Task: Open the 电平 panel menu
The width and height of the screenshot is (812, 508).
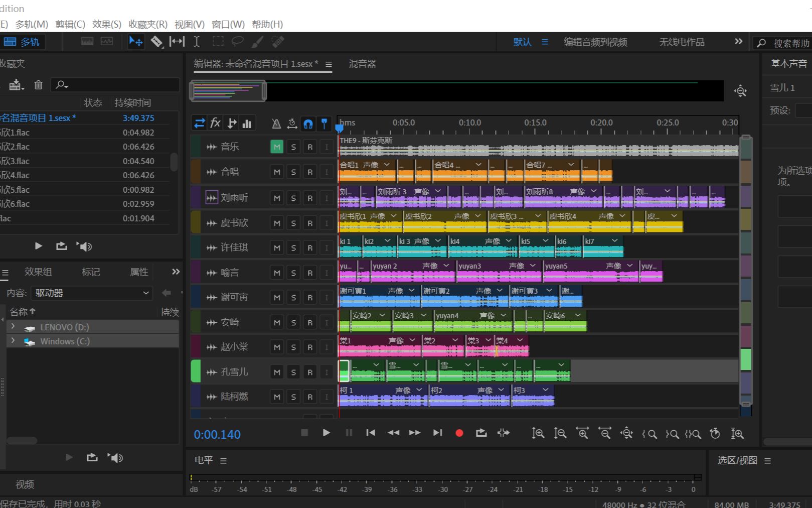Action: 223,460
